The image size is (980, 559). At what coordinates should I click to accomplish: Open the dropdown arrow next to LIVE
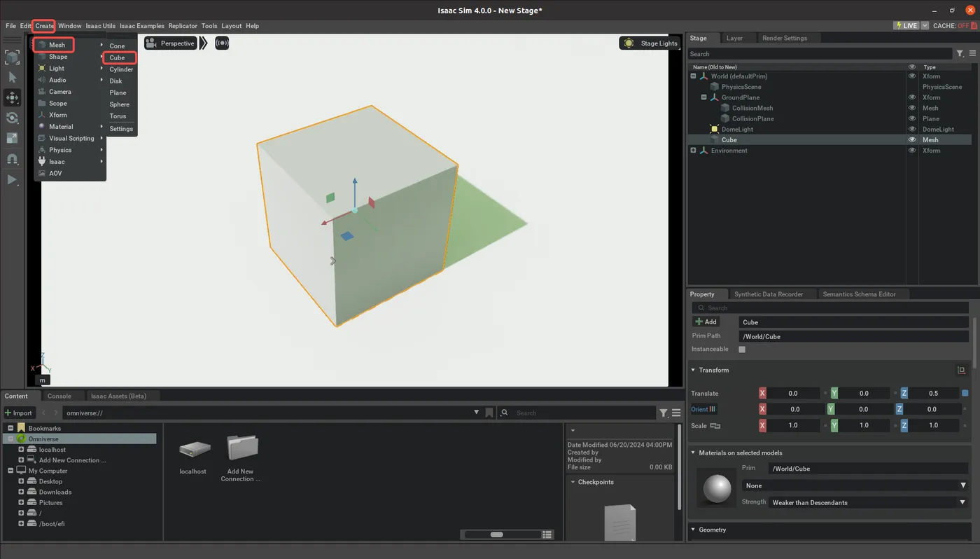[x=925, y=26]
